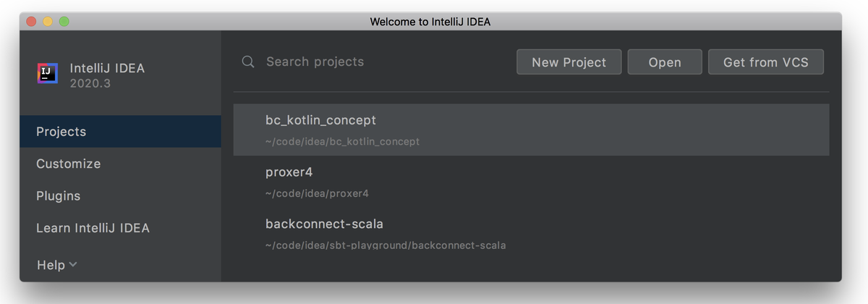Click the Open button
The height and width of the screenshot is (304, 868).
[x=665, y=62]
